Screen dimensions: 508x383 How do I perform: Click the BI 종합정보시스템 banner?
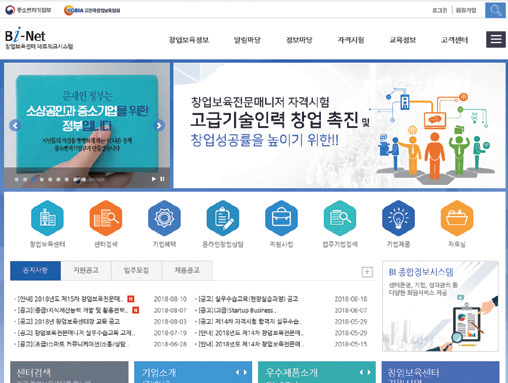coord(440,306)
